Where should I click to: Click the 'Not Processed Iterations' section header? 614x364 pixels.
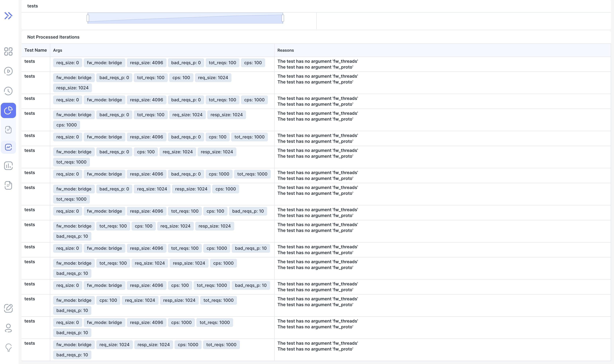54,37
